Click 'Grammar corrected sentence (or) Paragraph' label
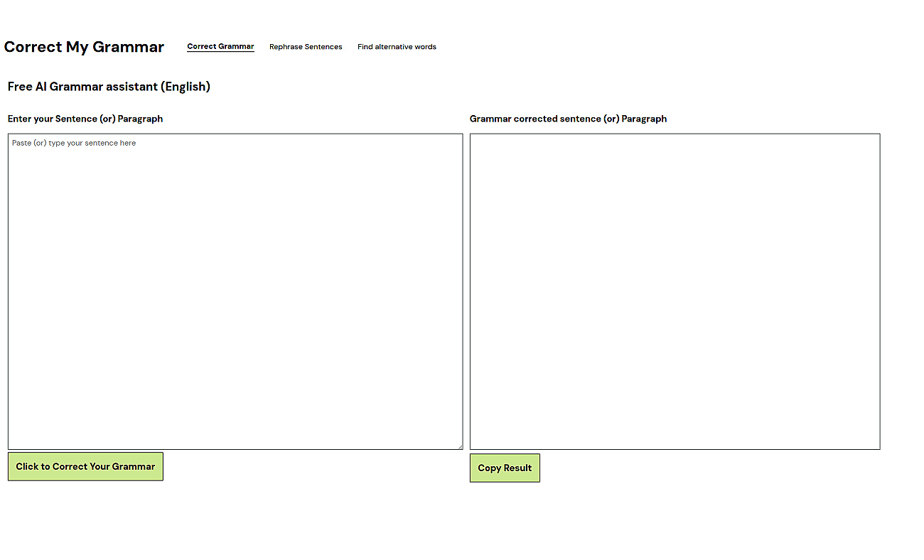Viewport: 924px width, 560px height. coord(568,119)
